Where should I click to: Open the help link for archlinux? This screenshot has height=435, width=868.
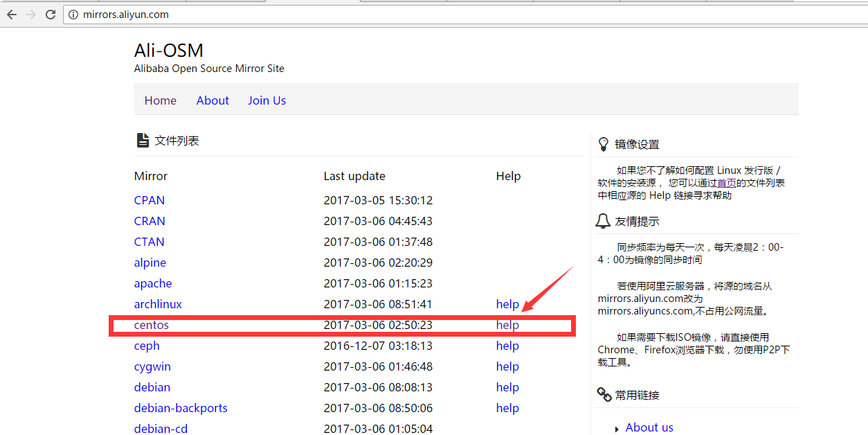(507, 303)
